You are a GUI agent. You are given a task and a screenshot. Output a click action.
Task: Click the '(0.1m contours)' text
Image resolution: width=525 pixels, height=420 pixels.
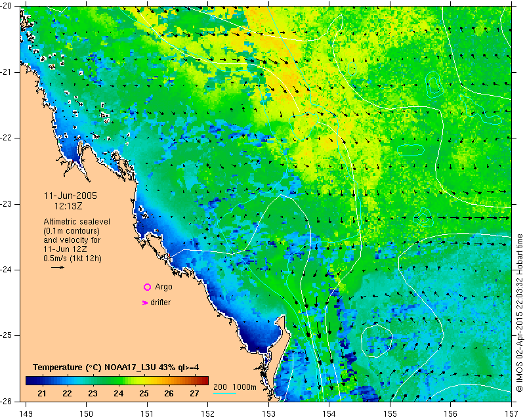pos(72,231)
